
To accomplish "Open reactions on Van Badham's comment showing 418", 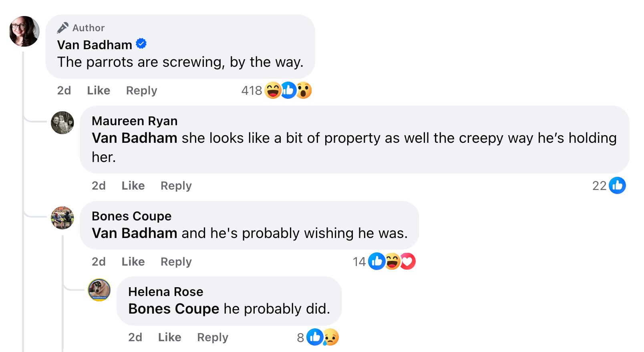I will point(252,91).
